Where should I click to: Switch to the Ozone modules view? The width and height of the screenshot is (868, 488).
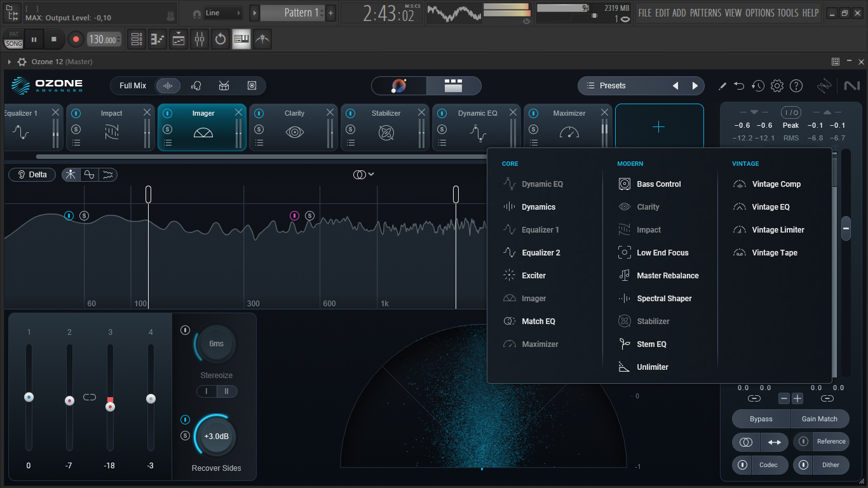[x=454, y=86]
